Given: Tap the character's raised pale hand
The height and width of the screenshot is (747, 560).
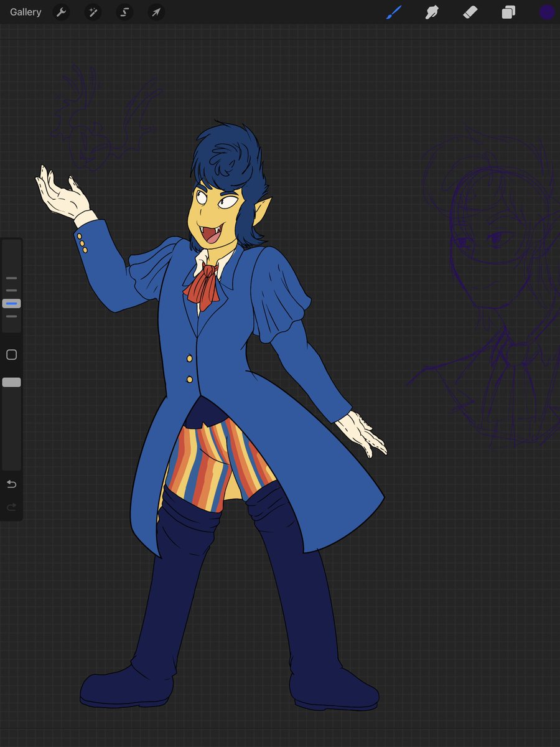Looking at the screenshot, I should click(x=62, y=193).
